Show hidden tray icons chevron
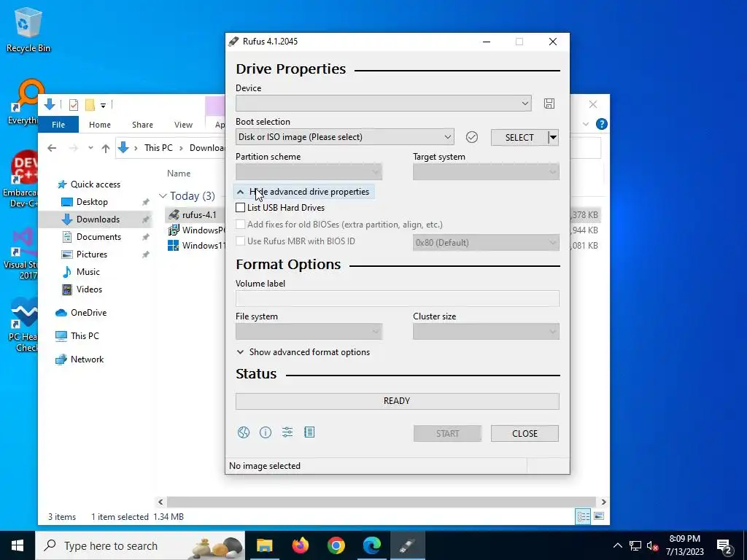The image size is (747, 560). click(x=617, y=545)
